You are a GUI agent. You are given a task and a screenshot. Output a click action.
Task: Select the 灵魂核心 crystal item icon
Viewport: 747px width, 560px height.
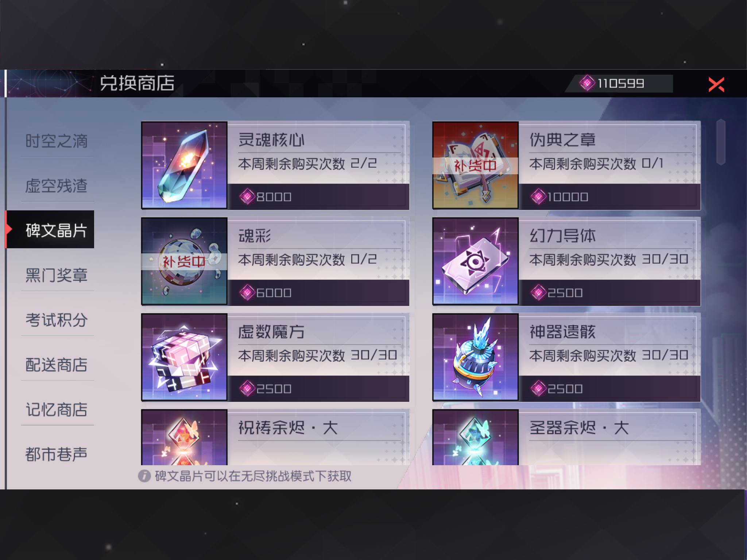click(184, 165)
